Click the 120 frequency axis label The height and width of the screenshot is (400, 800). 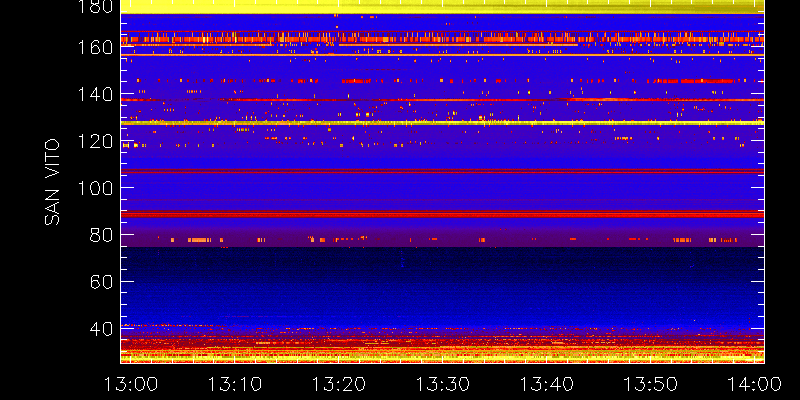tap(95, 141)
